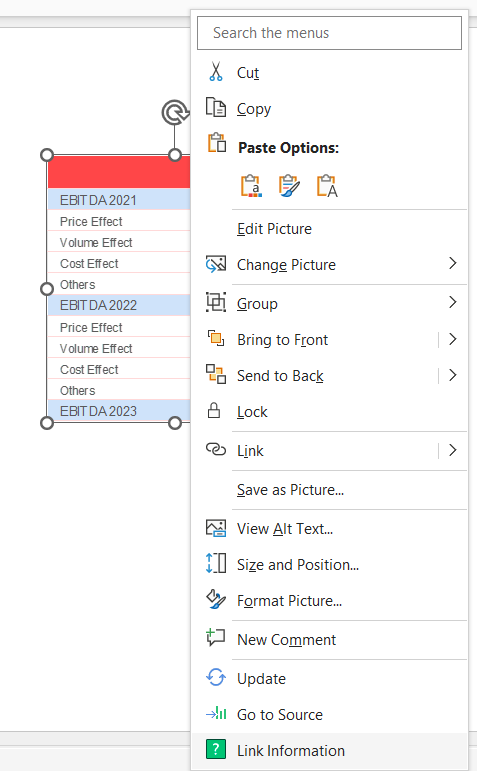
Task: Paste using destination theme icon
Action: 251,186
